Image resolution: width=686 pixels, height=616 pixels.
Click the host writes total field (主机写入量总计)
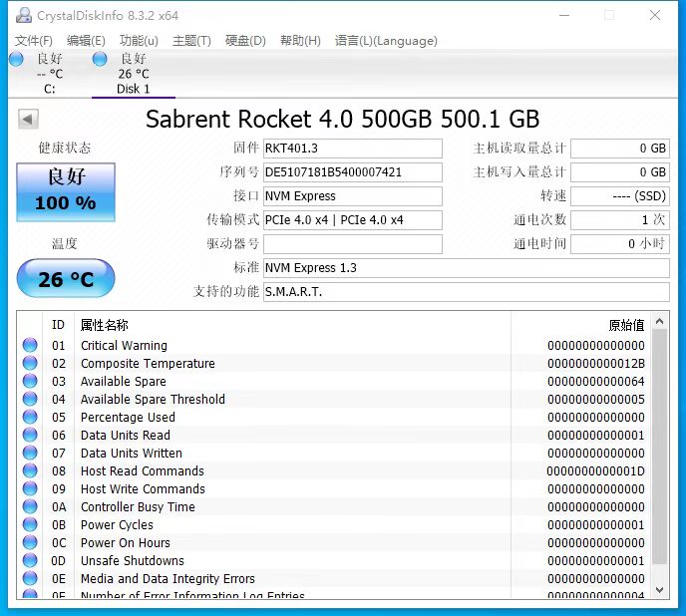pyautogui.click(x=620, y=171)
